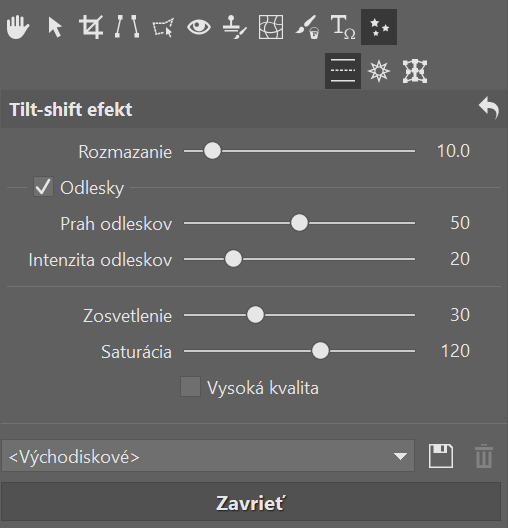Viewport: 508px width, 528px height.
Task: Select the text insertion tool
Action: tap(343, 27)
